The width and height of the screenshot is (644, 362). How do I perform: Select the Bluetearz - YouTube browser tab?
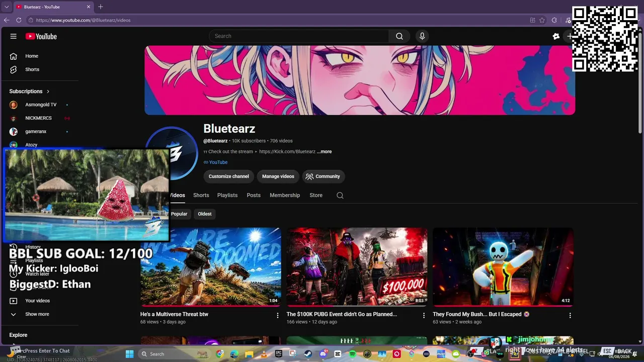pyautogui.click(x=53, y=7)
